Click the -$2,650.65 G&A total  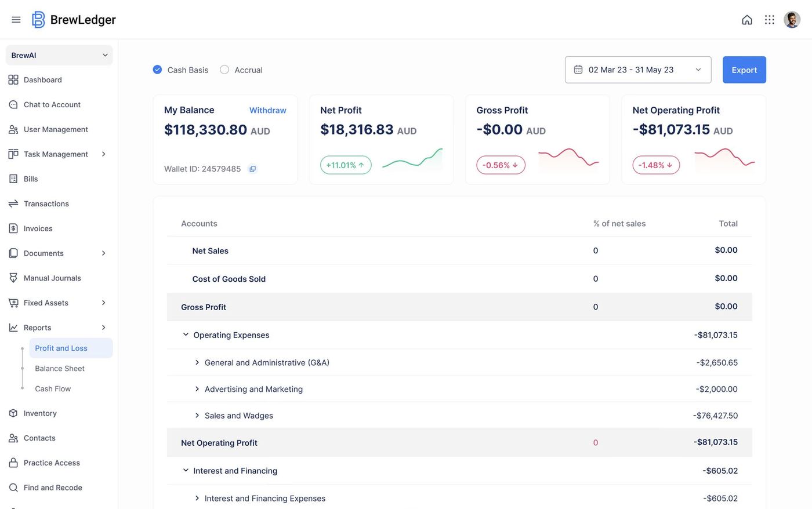pyautogui.click(x=717, y=362)
